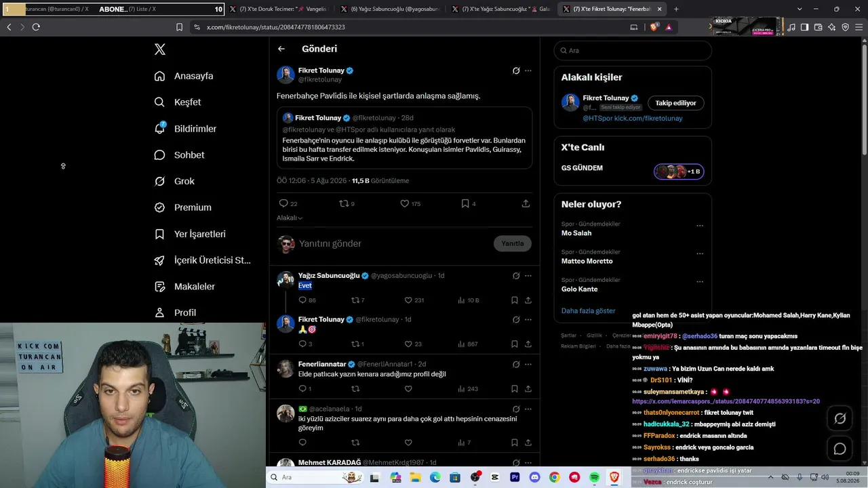Screen dimensions: 868x488
Task: Reload the page with the refresh icon
Action: [x=36, y=27]
